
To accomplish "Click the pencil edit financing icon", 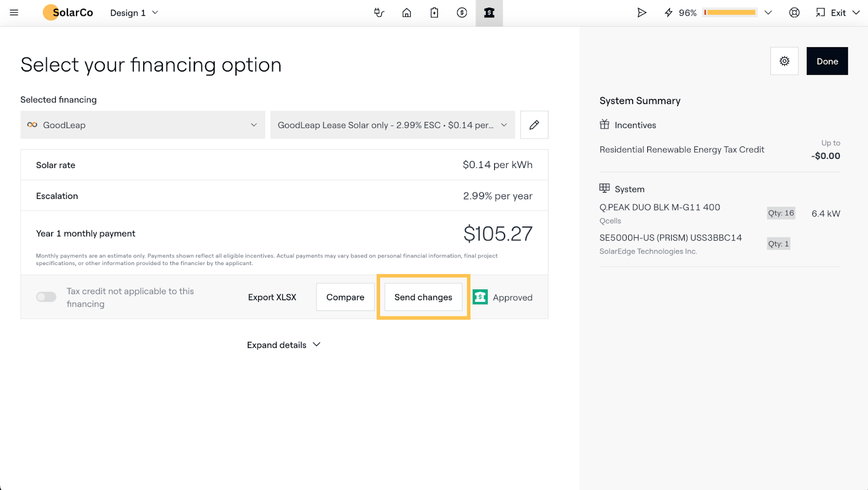I will coord(534,125).
